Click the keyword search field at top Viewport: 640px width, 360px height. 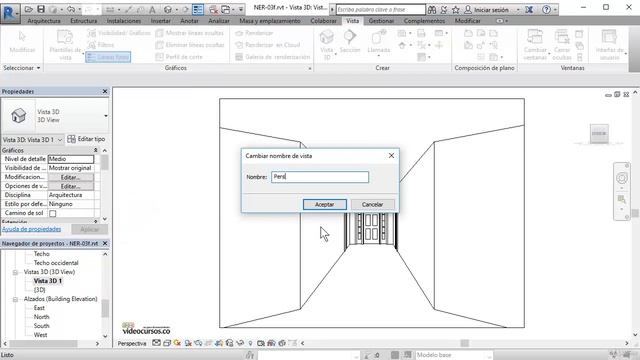point(380,9)
